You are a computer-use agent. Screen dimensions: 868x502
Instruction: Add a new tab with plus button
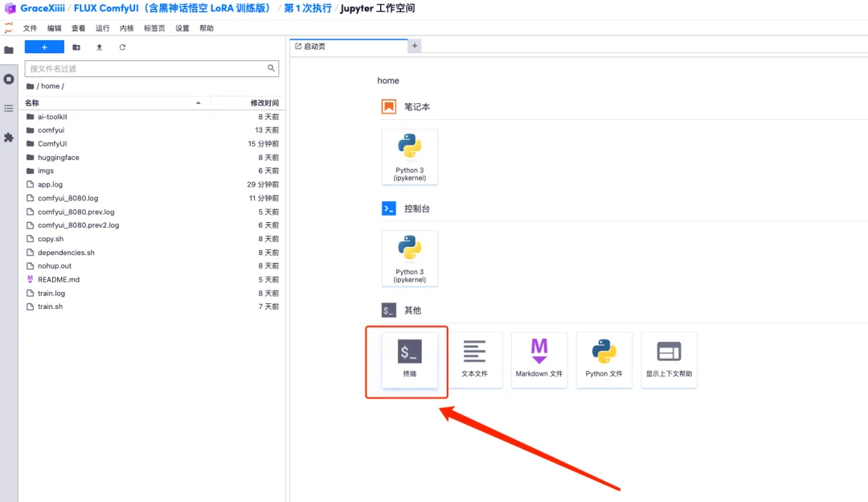(x=415, y=46)
